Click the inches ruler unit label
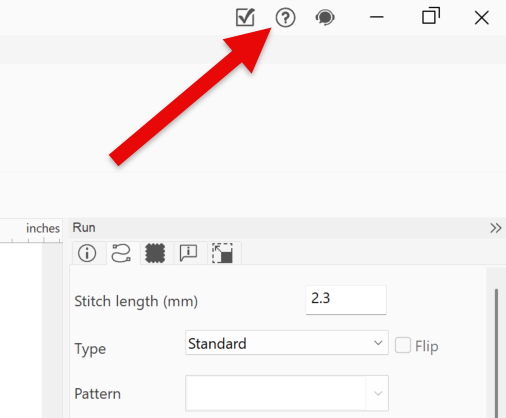This screenshot has width=506, height=418. [43, 228]
